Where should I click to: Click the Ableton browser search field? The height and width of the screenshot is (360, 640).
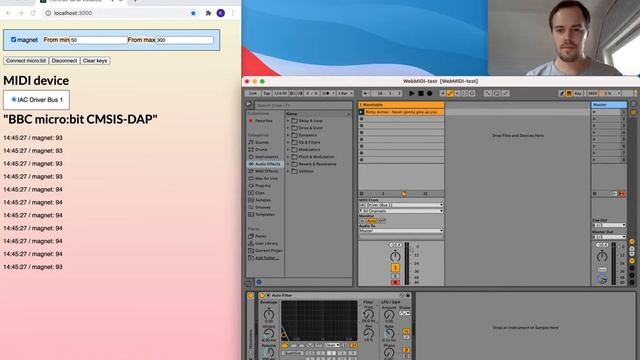click(304, 105)
